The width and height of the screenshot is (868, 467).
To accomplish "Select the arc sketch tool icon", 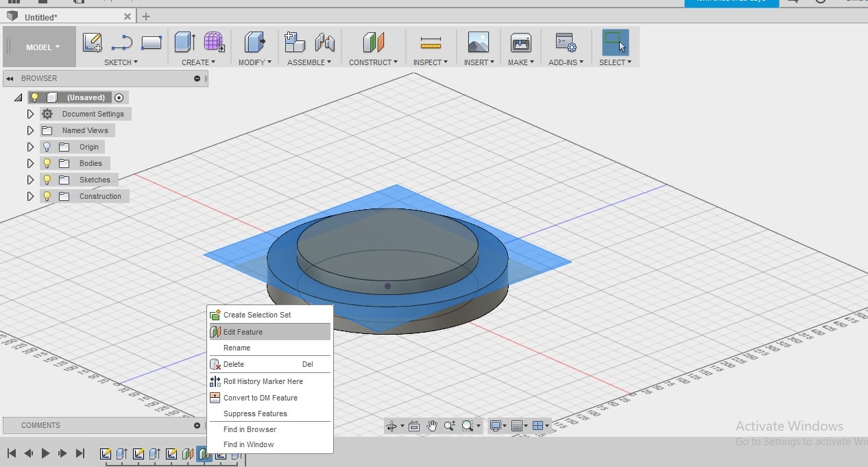I will coord(121,43).
